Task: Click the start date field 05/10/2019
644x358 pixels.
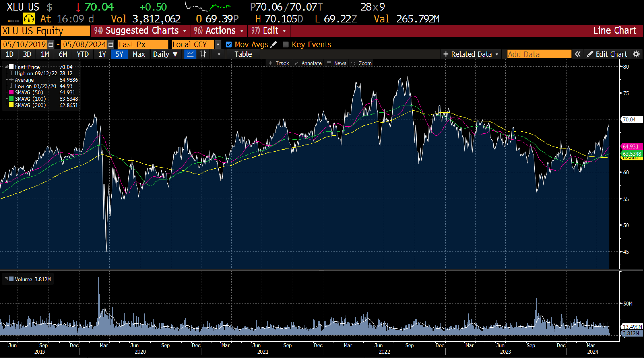Action: [24, 45]
